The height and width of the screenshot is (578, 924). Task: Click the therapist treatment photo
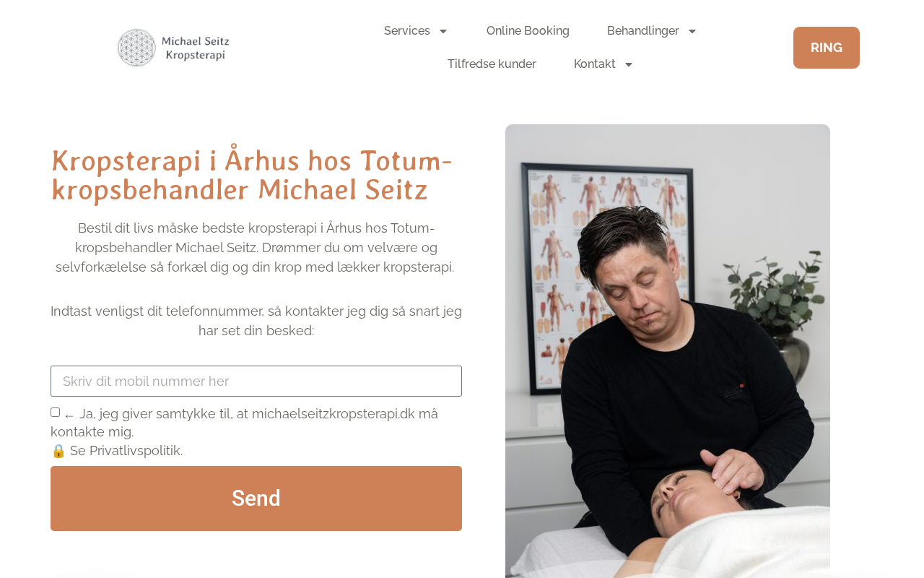tap(668, 351)
